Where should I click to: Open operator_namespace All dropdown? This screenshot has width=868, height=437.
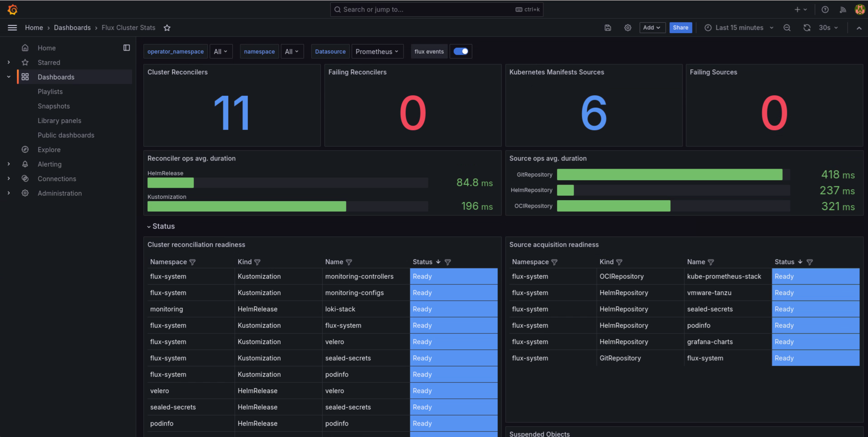221,51
